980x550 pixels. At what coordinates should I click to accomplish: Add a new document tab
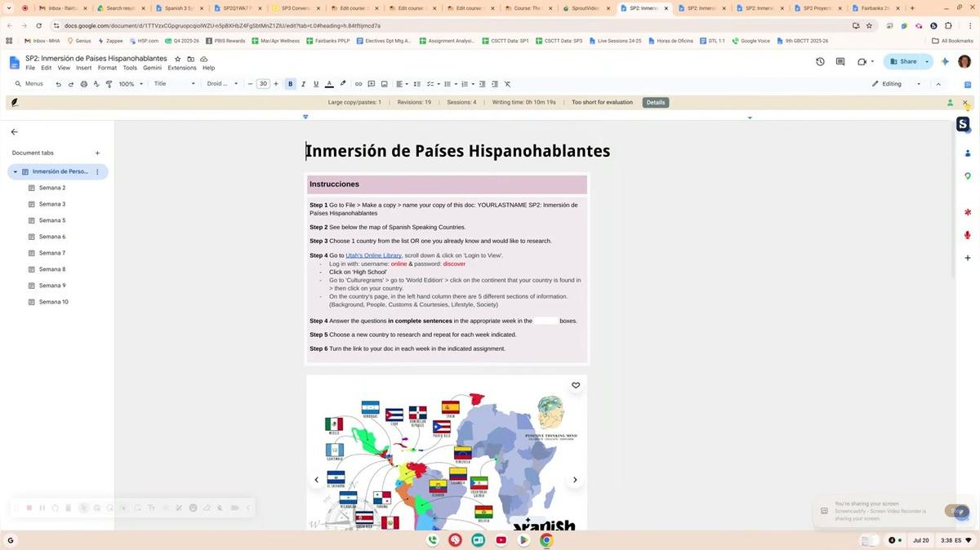(x=97, y=153)
